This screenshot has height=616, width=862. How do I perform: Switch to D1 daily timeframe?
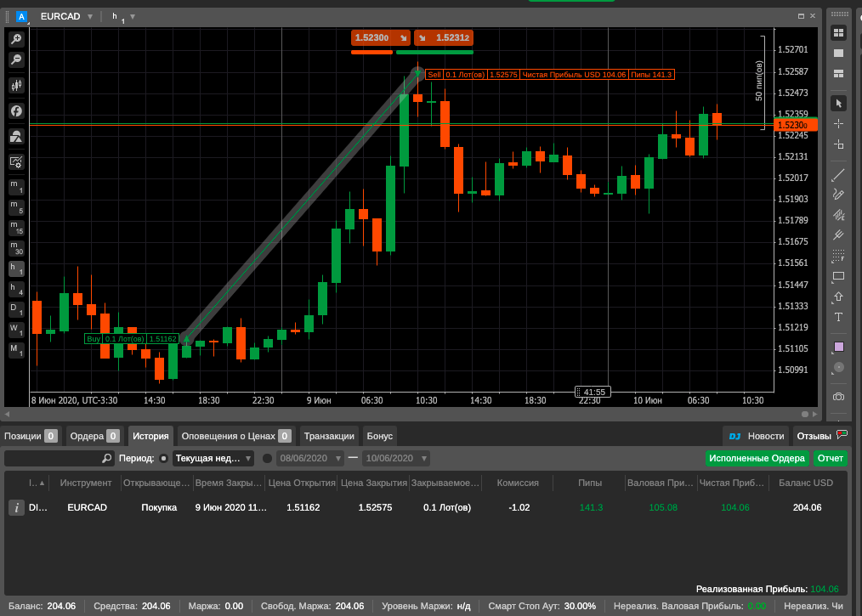click(x=16, y=309)
